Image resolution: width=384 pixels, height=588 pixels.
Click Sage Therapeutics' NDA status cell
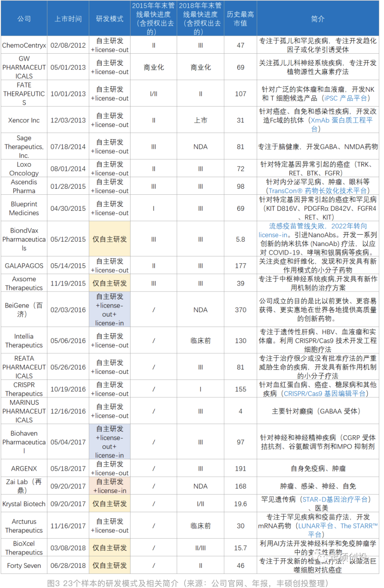[201, 147]
